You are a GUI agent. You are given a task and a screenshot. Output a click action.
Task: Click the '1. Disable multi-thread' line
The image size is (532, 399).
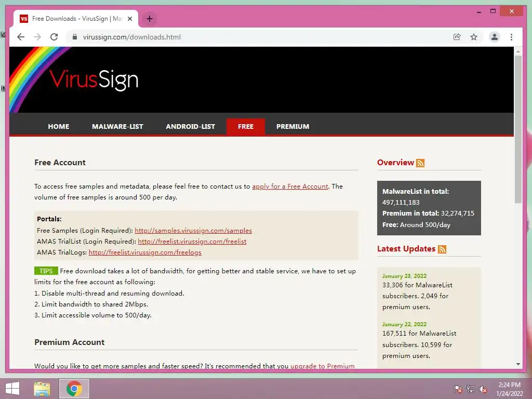(109, 293)
